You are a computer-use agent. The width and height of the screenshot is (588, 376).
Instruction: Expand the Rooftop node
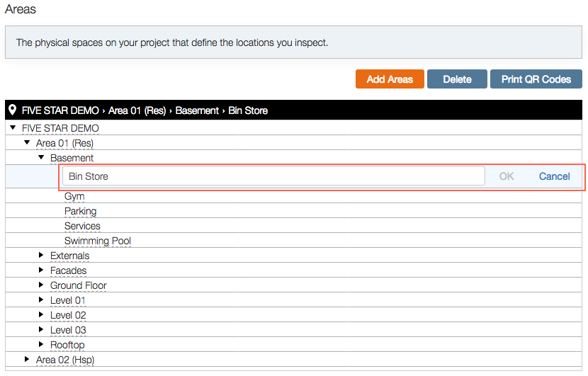pyautogui.click(x=41, y=344)
